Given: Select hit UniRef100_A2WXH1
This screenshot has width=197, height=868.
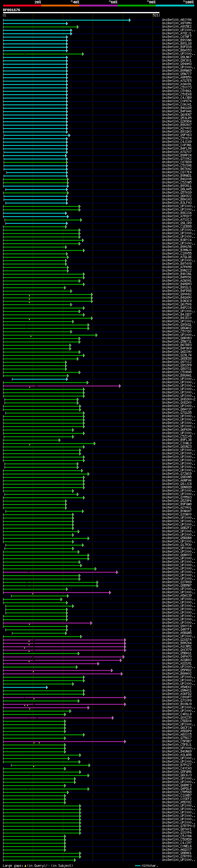Looking at the screenshot, I should [x=176, y=281].
